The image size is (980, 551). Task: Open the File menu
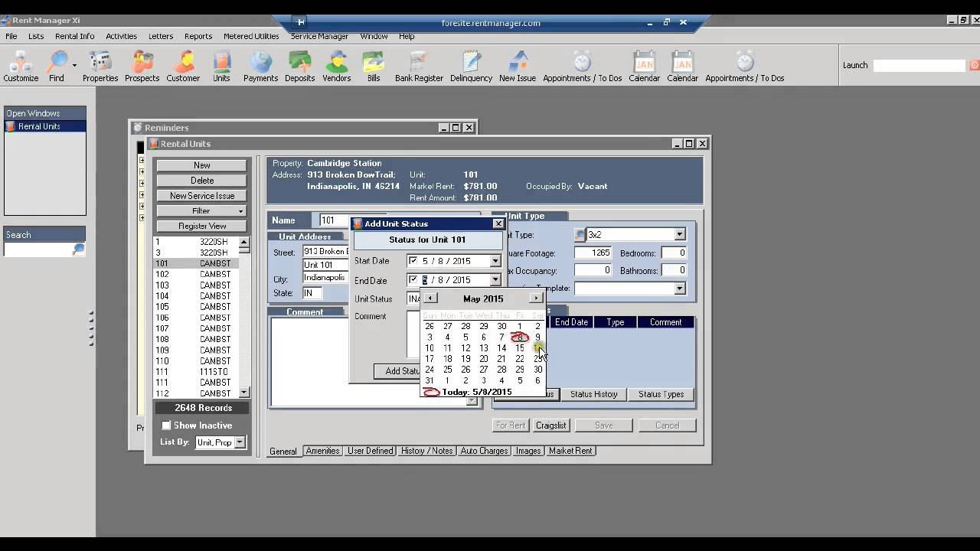(11, 36)
